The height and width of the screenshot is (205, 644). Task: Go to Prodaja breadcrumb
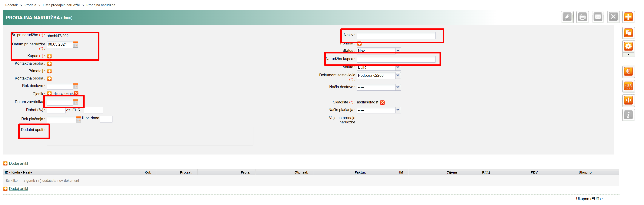(x=30, y=5)
